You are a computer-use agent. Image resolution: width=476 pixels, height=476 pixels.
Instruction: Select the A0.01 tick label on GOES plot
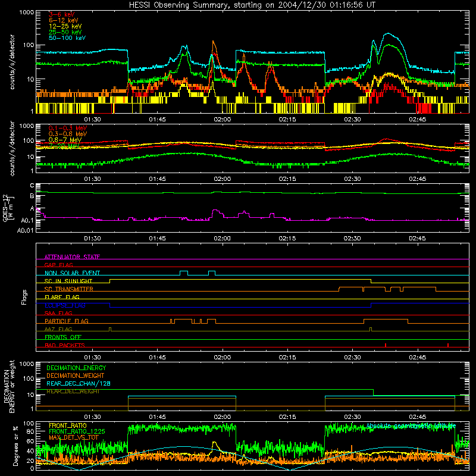pos(25,230)
